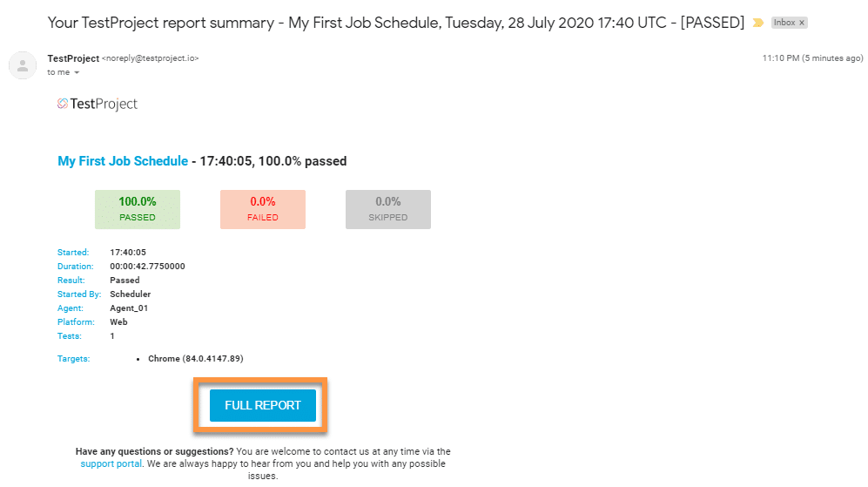Click the Agent_01 value
The image size is (868, 487).
129,308
